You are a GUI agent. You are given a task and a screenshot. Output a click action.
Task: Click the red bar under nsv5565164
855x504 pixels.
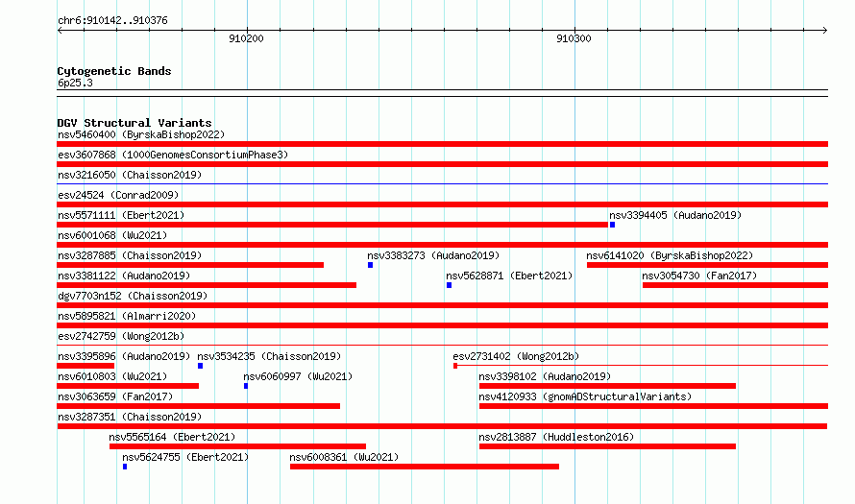click(237, 446)
